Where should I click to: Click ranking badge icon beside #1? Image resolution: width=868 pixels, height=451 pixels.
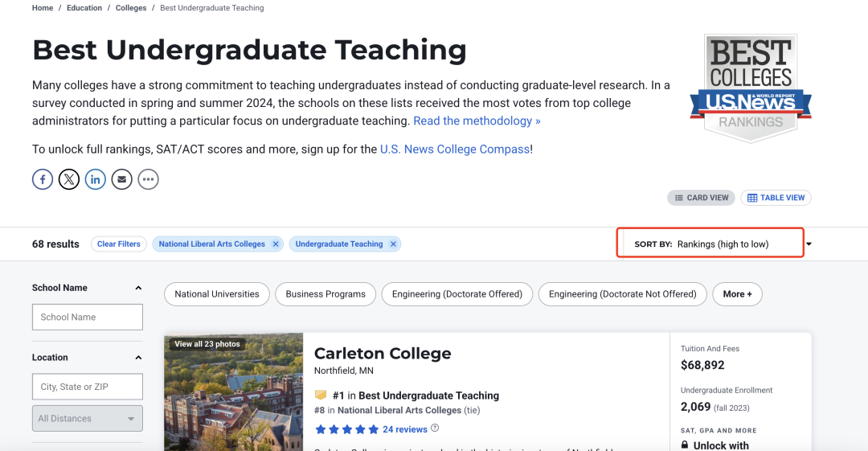tap(321, 395)
